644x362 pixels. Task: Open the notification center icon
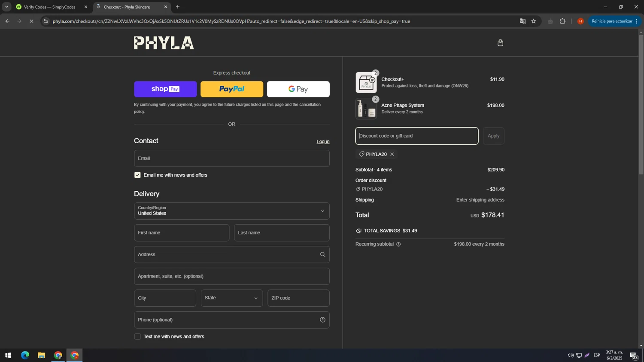(634, 356)
